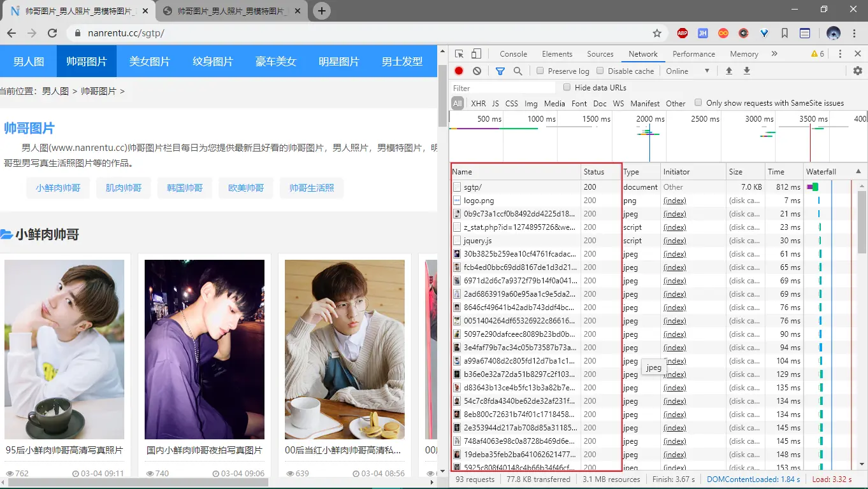Export HAR file with download arrow
The image size is (868, 489).
pos(747,71)
